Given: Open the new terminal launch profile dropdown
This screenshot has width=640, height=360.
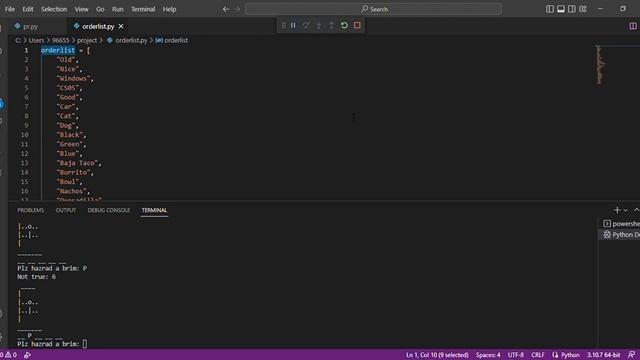Looking at the screenshot, I should pyautogui.click(x=625, y=210).
